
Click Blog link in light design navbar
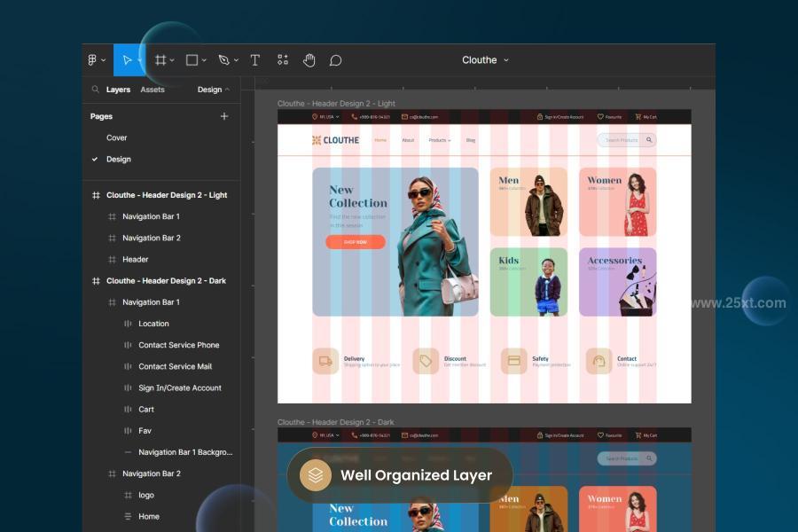[471, 140]
